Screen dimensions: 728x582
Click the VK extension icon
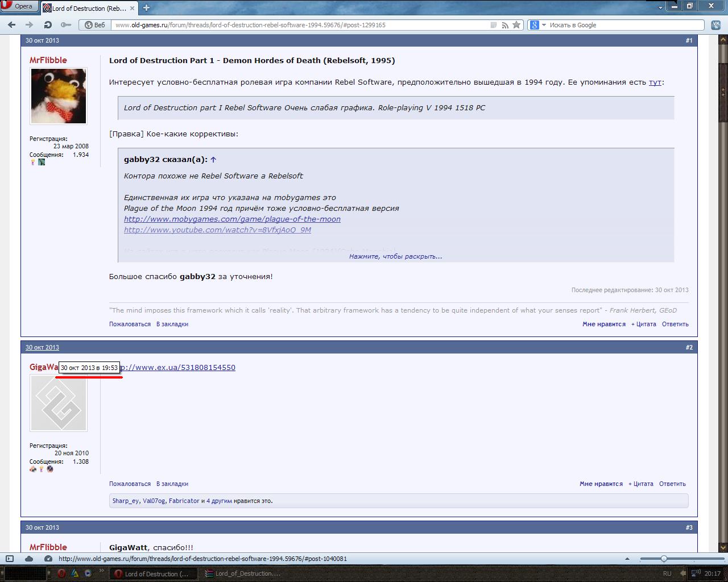pyautogui.click(x=715, y=25)
